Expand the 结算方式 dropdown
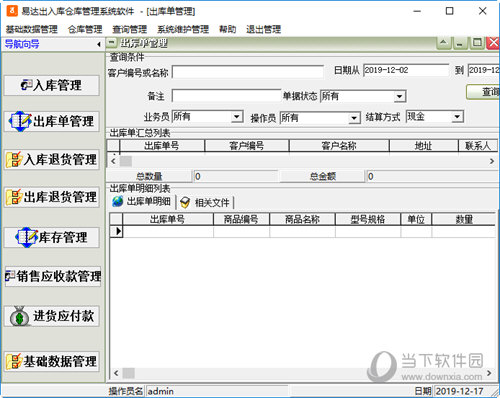Viewport: 500px width, 398px height. [457, 117]
